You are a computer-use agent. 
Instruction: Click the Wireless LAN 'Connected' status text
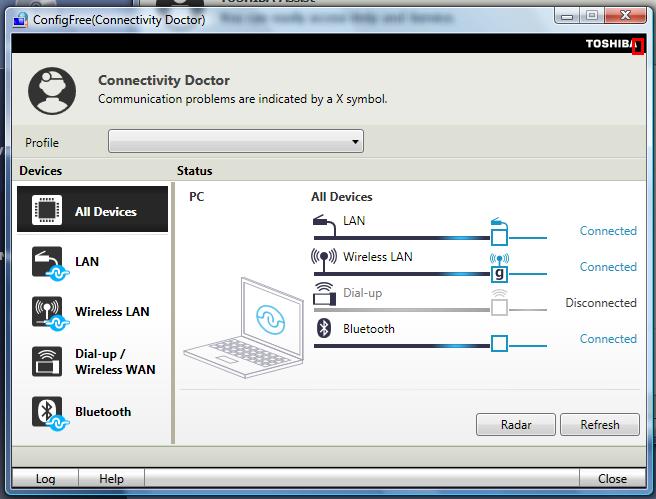pyautogui.click(x=608, y=267)
